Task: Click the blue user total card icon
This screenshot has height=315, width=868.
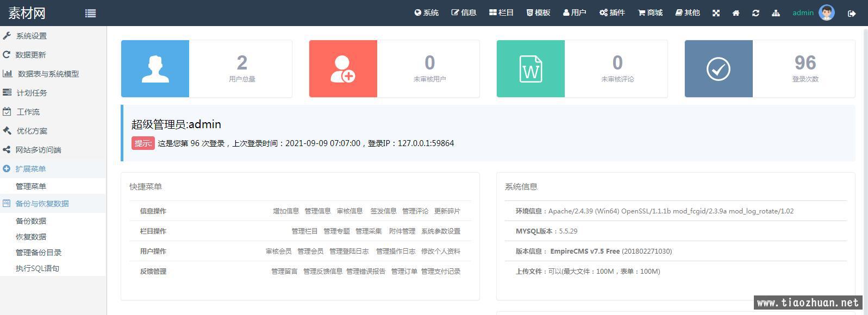Action: (x=155, y=69)
